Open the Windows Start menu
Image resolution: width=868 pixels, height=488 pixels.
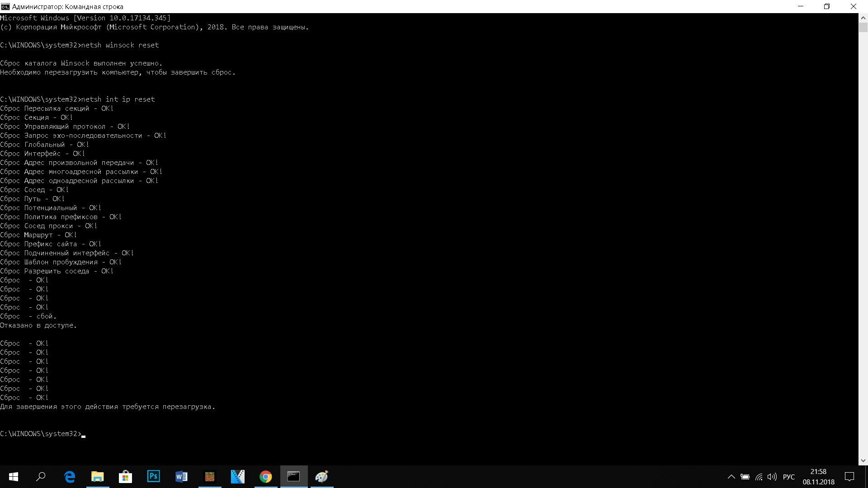click(14, 477)
